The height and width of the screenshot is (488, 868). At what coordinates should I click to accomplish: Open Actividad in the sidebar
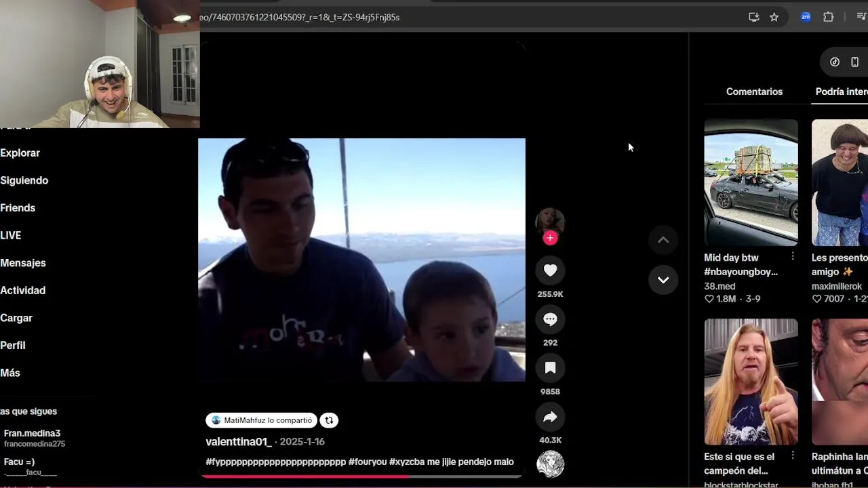pyautogui.click(x=23, y=290)
